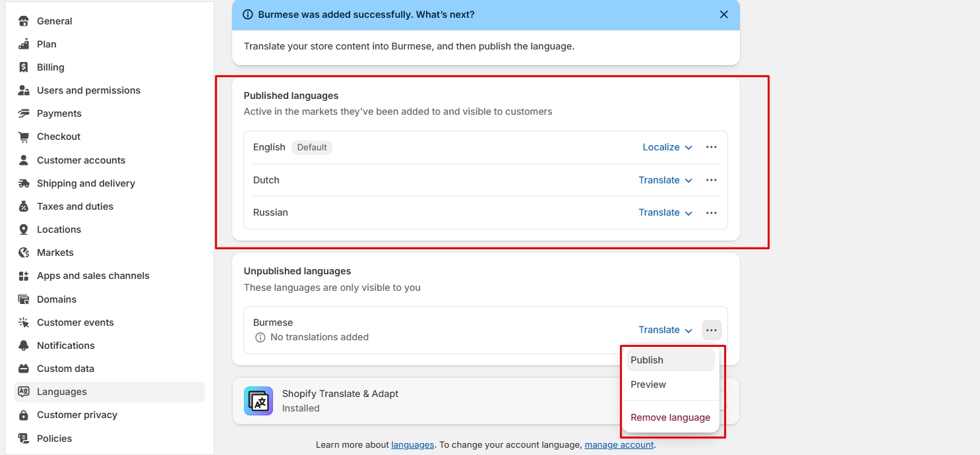Choose Preview in the Burmese menu
Screen dimensions: 980x455
(x=648, y=384)
